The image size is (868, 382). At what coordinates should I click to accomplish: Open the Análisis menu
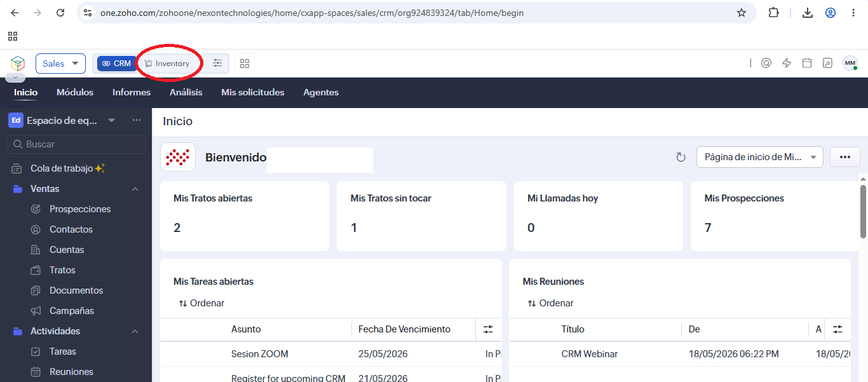tap(186, 92)
